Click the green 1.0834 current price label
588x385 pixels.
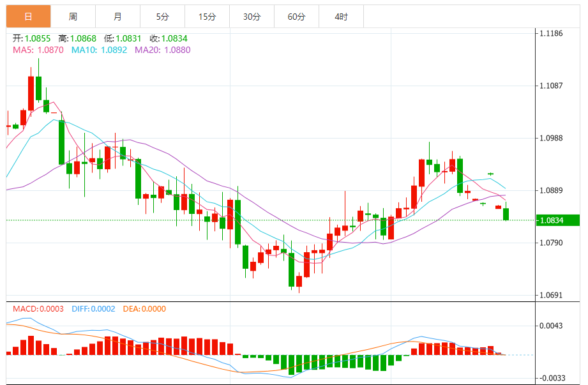557,220
